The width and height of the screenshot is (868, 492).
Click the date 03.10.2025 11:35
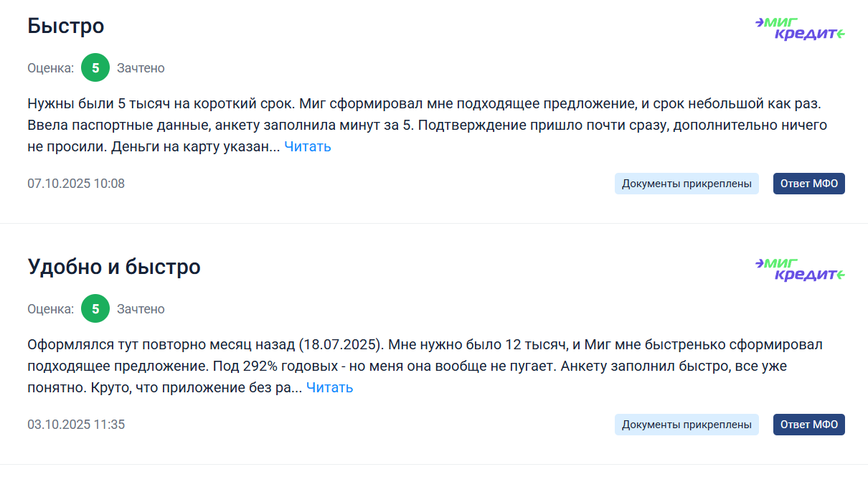coord(76,425)
